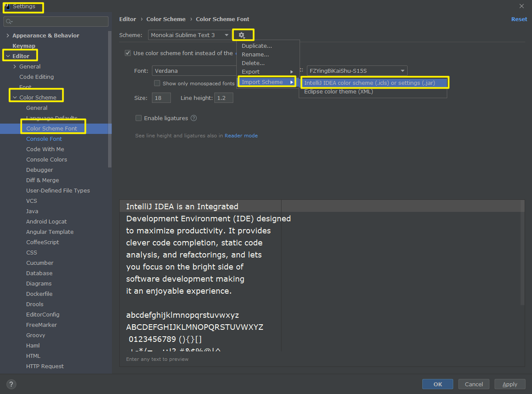Open the fallback font dropdown FZYingBiKaiShu-S15S
This screenshot has width=532, height=394.
coord(357,71)
